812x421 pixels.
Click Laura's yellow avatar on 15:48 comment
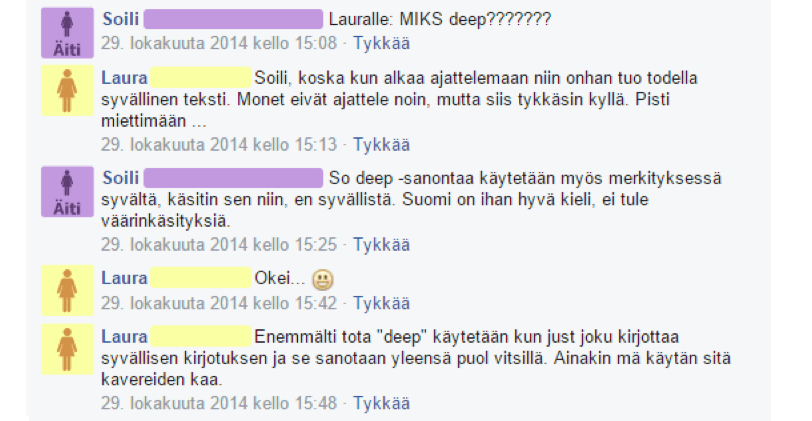pos(67,350)
